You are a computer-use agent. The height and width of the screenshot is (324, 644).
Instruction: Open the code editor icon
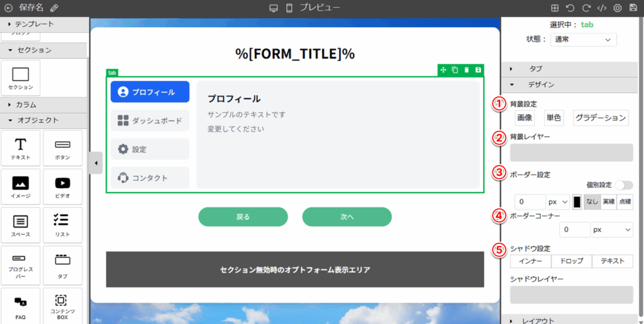pos(601,8)
